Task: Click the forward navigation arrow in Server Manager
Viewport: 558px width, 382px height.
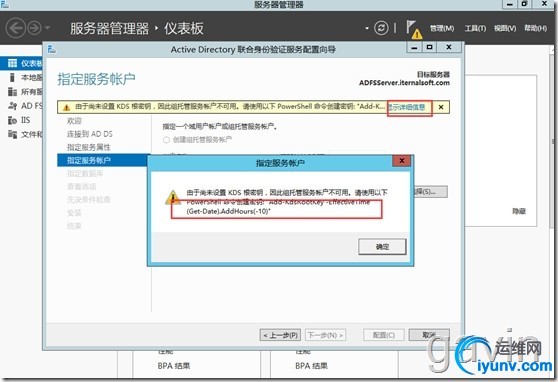Action: (35, 28)
